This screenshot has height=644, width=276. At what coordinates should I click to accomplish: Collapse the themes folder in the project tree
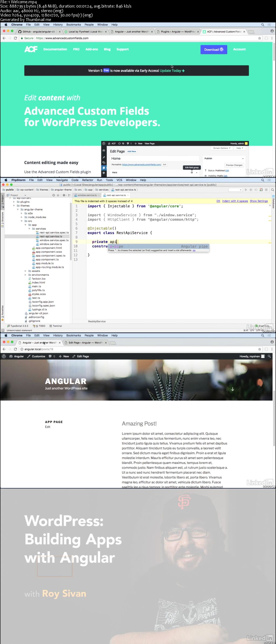pyautogui.click(x=14, y=206)
